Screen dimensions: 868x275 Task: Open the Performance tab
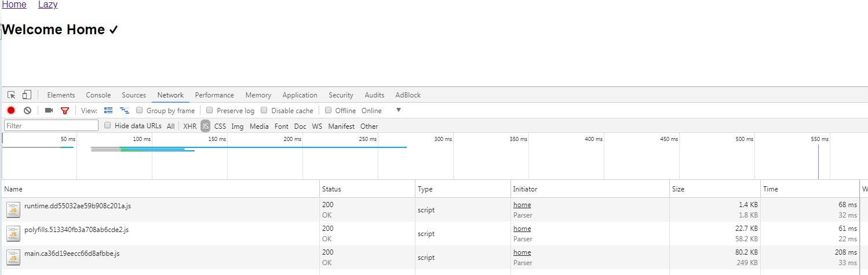(214, 95)
